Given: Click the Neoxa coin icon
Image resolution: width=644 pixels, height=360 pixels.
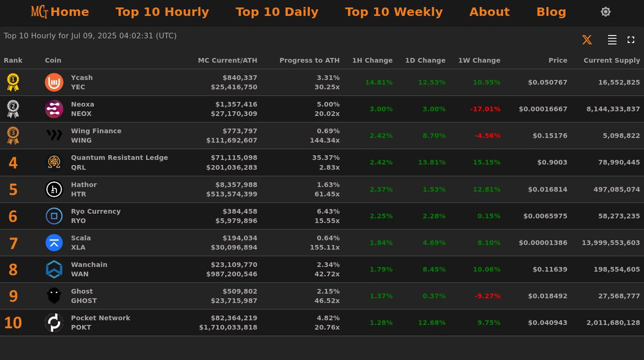Looking at the screenshot, I should pyautogui.click(x=54, y=109).
